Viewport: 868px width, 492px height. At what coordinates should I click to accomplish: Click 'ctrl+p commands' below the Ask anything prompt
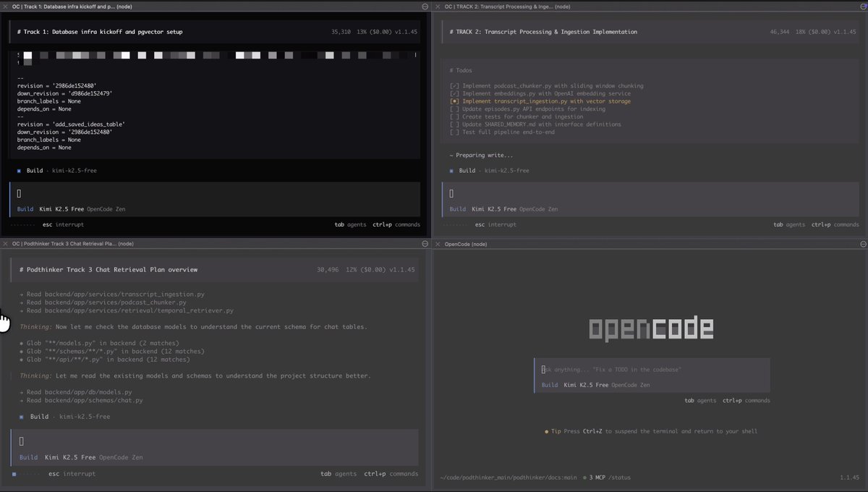pos(746,400)
